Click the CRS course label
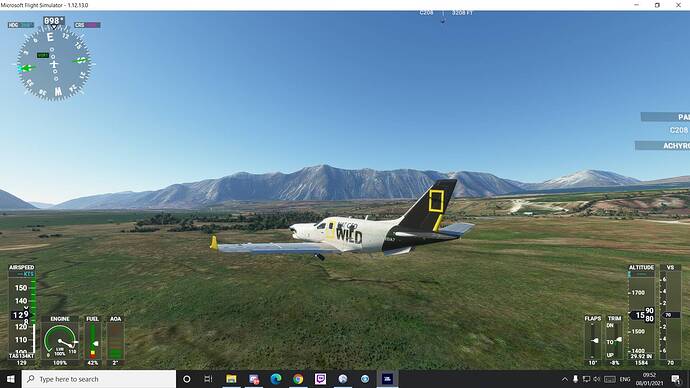Image resolution: width=690 pixels, height=388 pixels. pos(87,25)
